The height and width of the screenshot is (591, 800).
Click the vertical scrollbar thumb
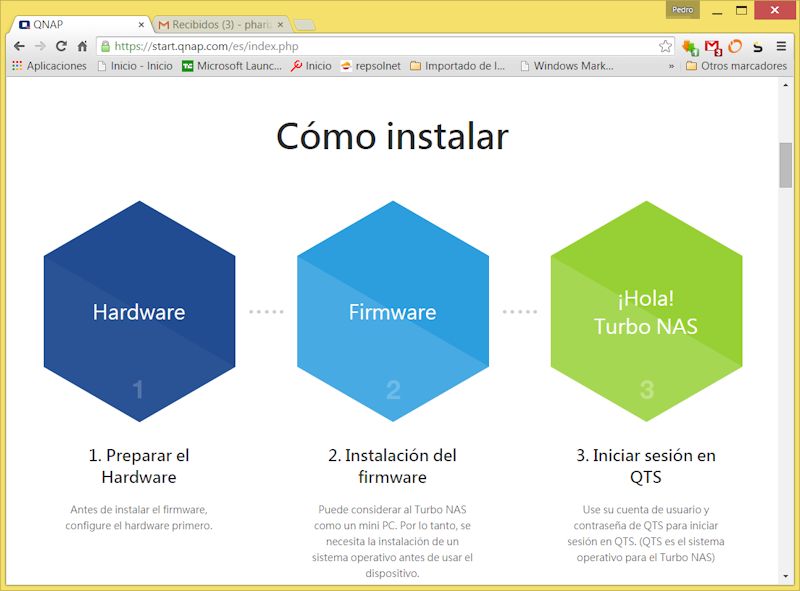(x=785, y=165)
